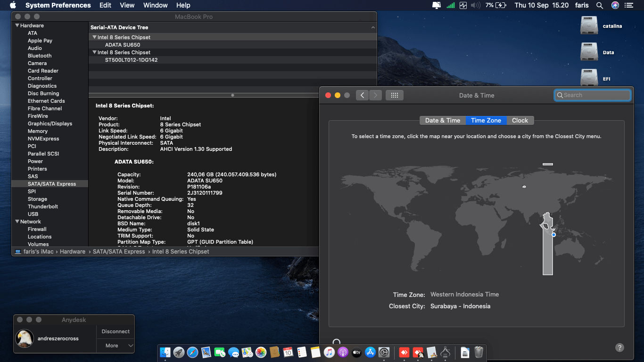This screenshot has width=644, height=362.
Task: Open Siri from the menu bar
Action: pyautogui.click(x=615, y=5)
